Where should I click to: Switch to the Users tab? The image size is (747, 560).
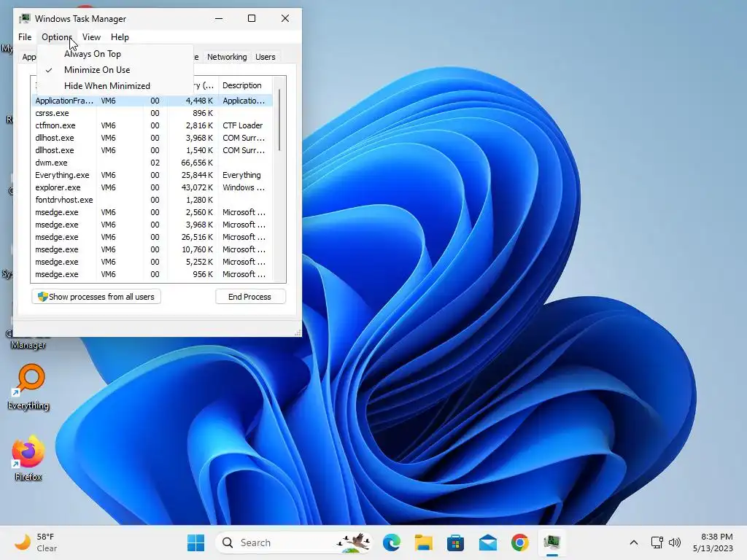(x=266, y=57)
